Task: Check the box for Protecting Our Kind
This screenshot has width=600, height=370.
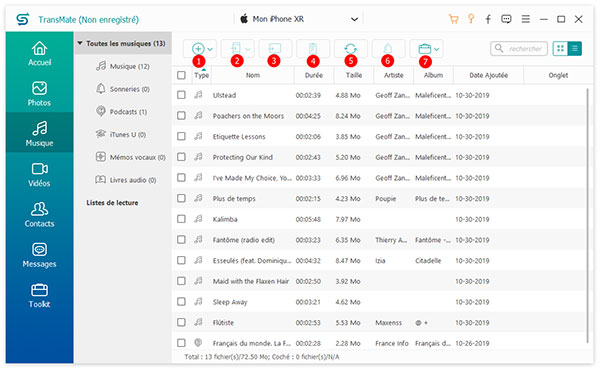Action: click(x=181, y=157)
